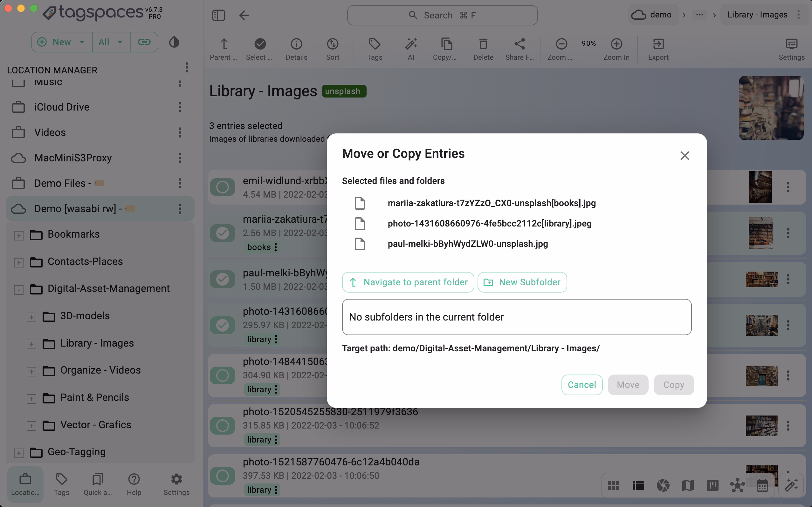Toggle the dark theme contrast icon
The image size is (812, 507).
click(x=174, y=42)
